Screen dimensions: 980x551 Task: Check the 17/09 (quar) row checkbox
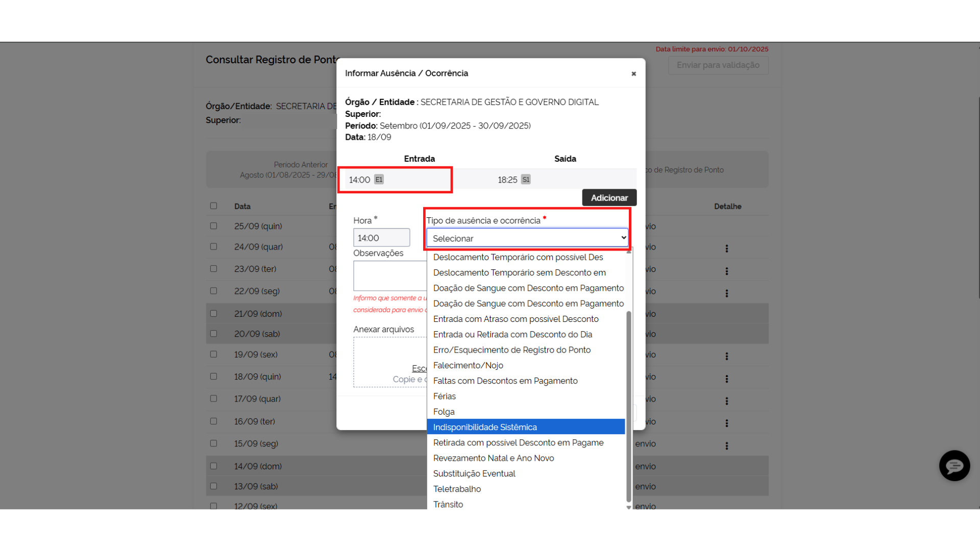213,398
